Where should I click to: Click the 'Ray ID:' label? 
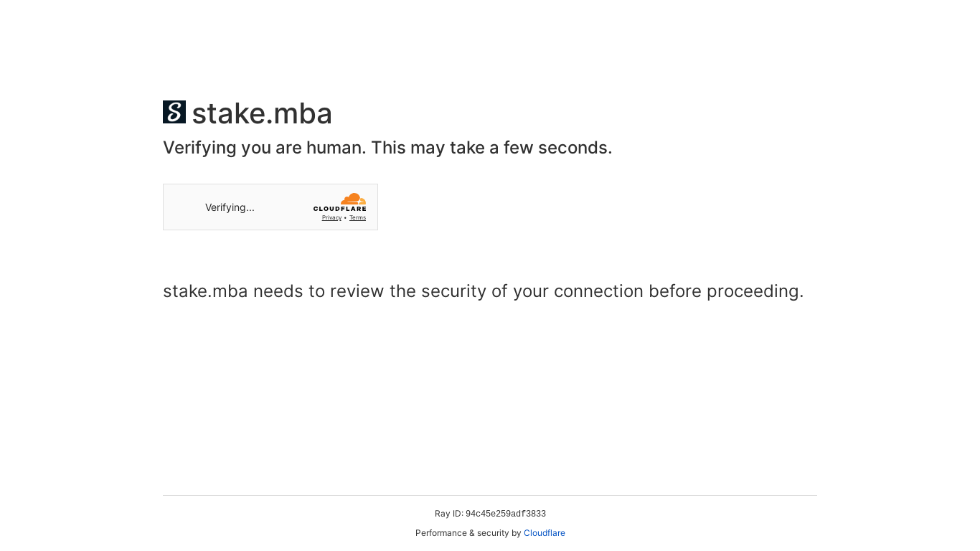coord(449,514)
